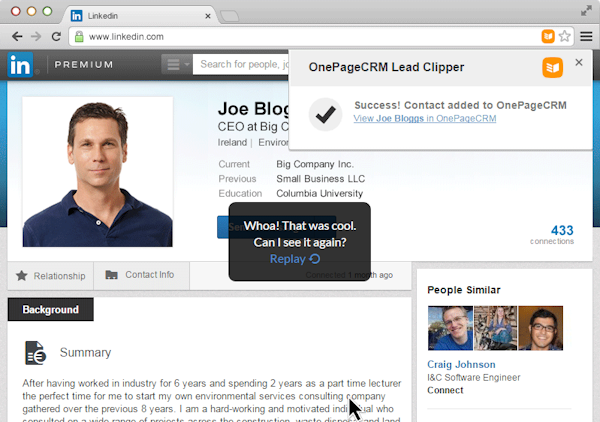The image size is (600, 422).
Task: Click the Replay link
Action: click(288, 259)
